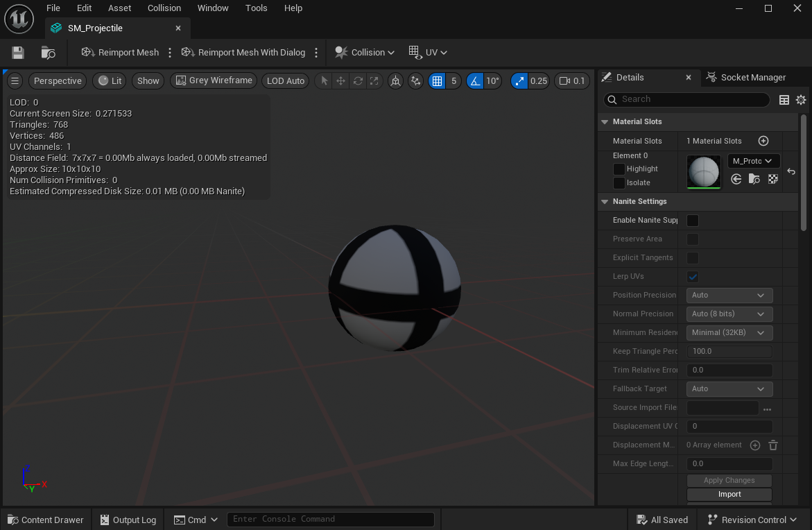Open the Details panel settings gear
This screenshot has width=812, height=530.
(x=801, y=100)
